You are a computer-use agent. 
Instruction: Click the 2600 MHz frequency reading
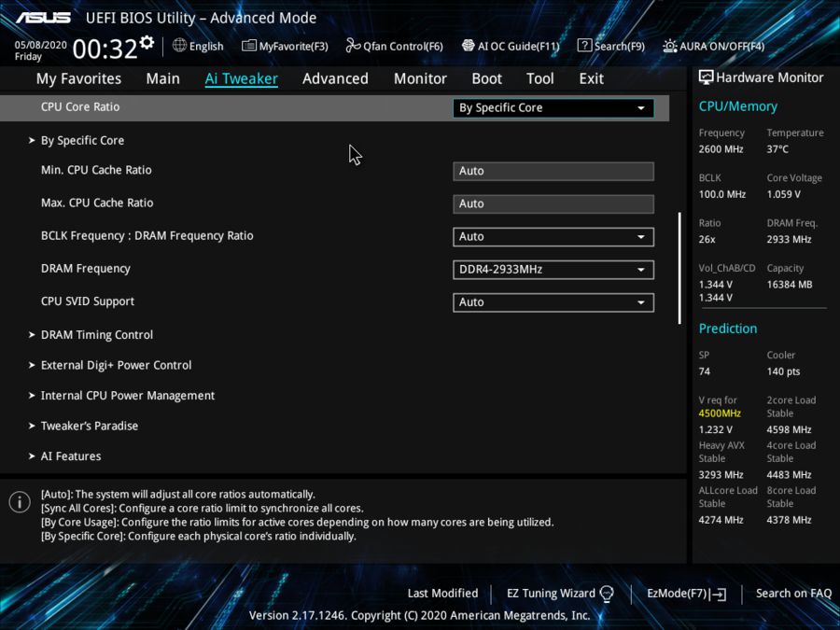tap(721, 149)
